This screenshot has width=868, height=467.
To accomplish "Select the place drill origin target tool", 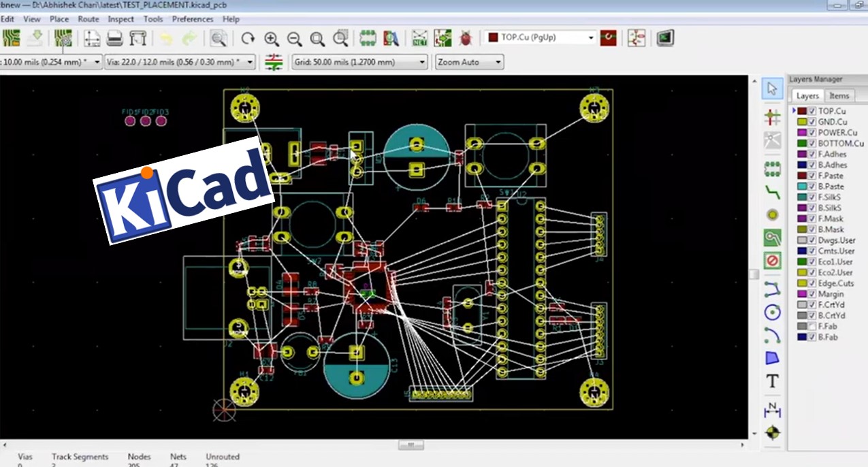I will point(772,432).
